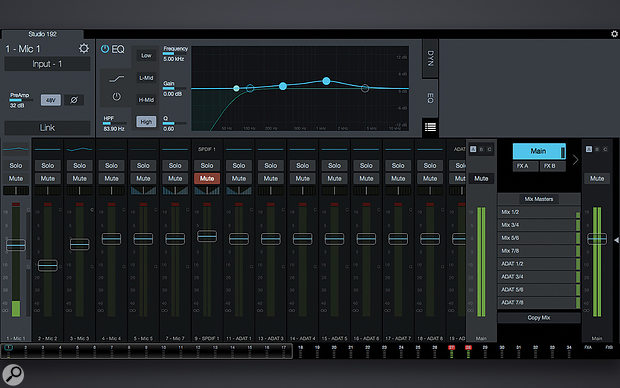
Task: Select the FX B mix
Action: [x=552, y=166]
